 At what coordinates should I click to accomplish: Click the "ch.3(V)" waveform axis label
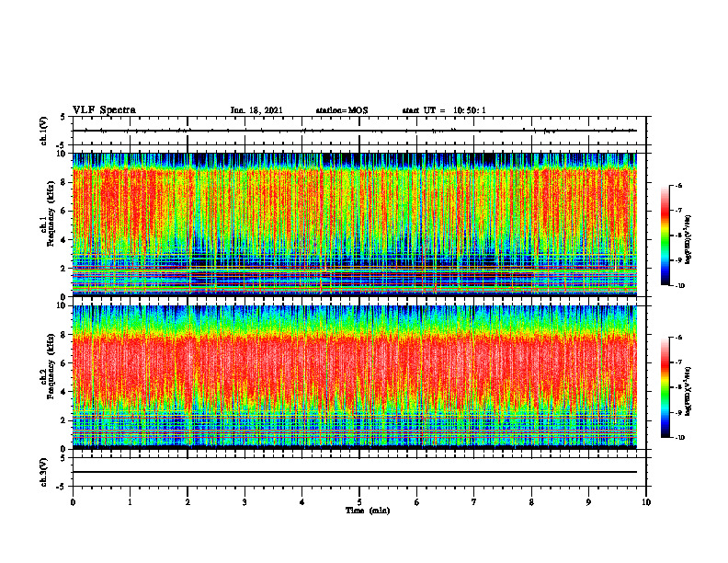44,473
